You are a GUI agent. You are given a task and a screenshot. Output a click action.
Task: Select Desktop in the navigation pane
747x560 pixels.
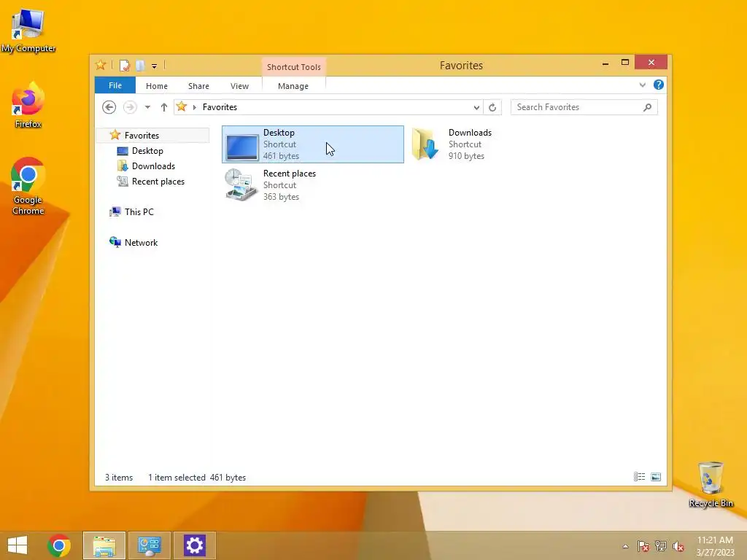coord(147,151)
